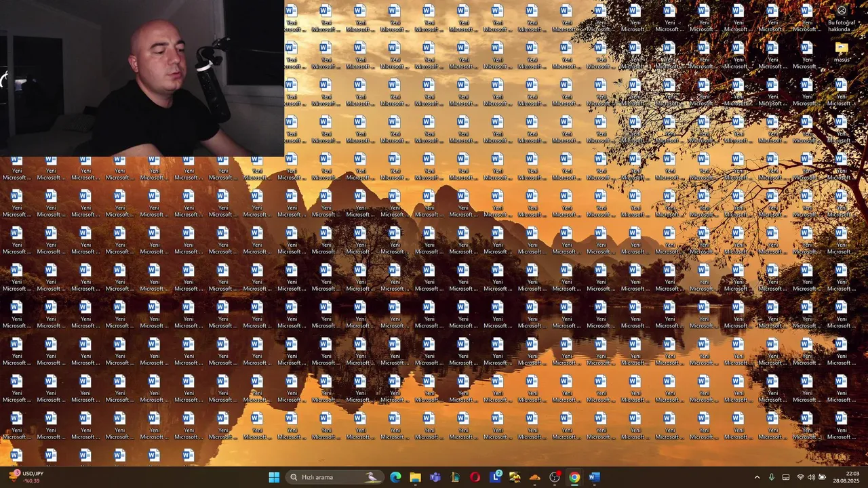Open the orange Cloudflare cloud taskbar icon

534,477
